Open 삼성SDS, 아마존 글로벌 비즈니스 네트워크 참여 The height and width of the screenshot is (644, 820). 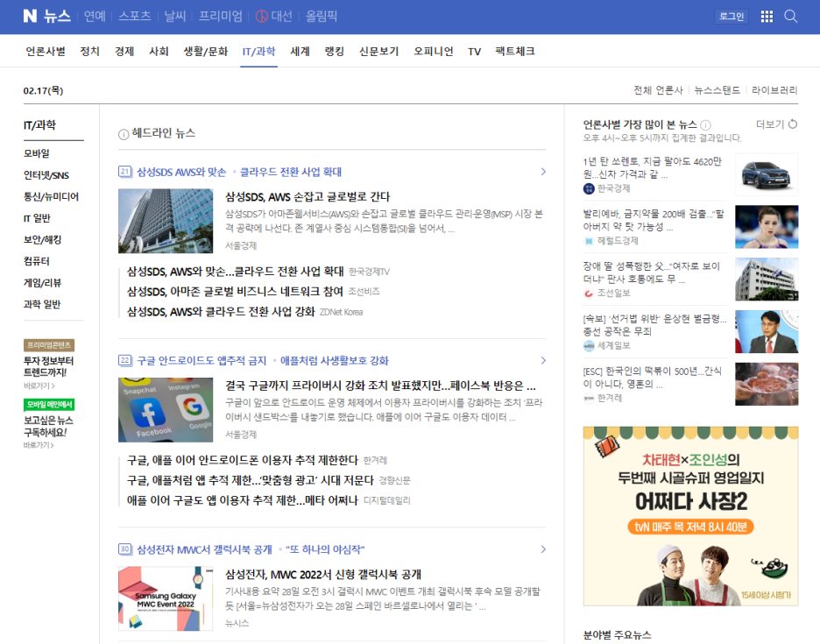click(x=236, y=292)
